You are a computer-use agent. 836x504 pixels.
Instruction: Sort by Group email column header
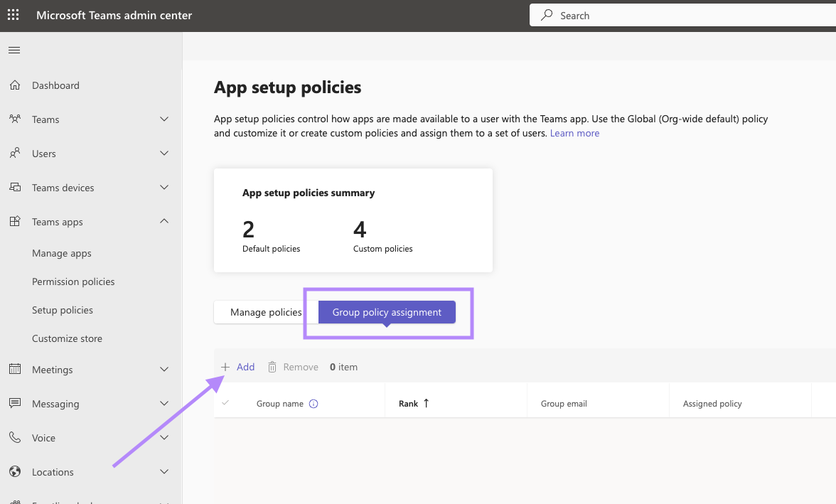pos(564,404)
